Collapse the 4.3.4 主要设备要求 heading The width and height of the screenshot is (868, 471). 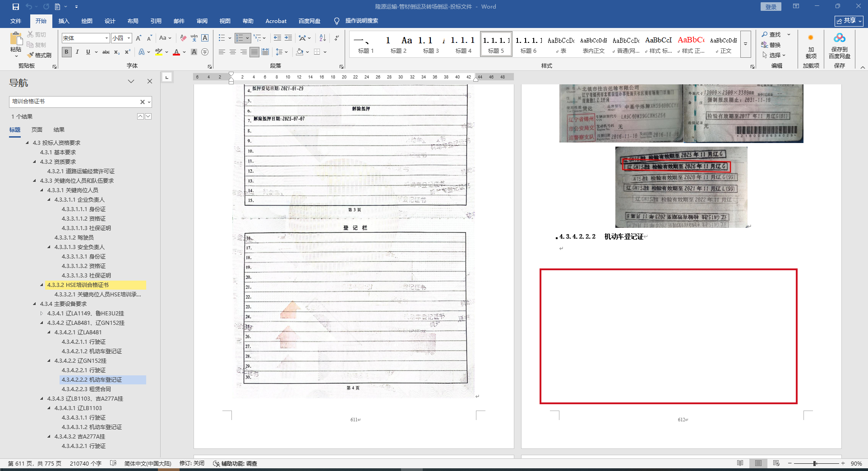pos(34,304)
